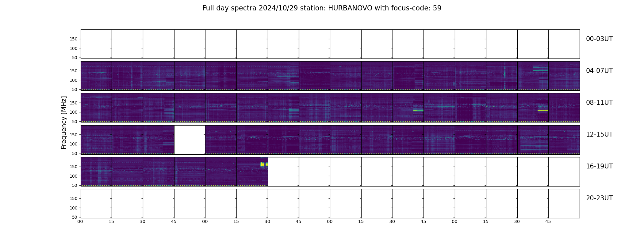The image size is (644, 245).
Task: Click the "50" tick label of 04-07UT row
Action: tap(75, 89)
